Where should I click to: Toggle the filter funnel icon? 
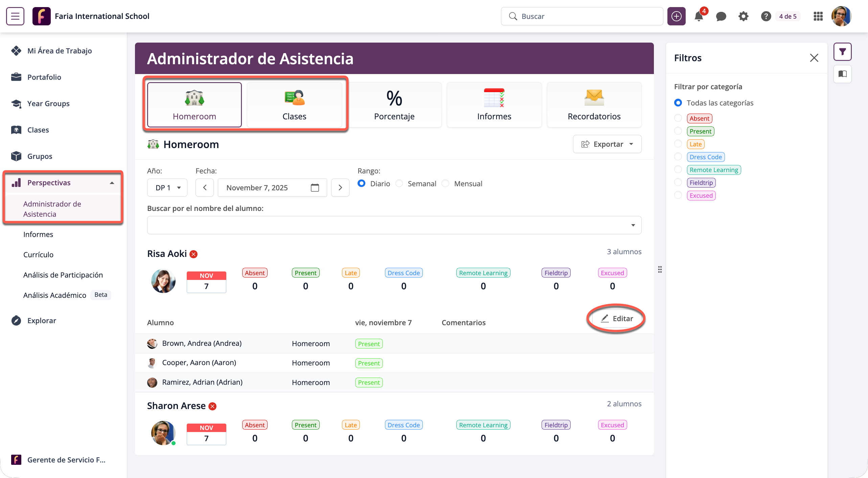(x=842, y=52)
